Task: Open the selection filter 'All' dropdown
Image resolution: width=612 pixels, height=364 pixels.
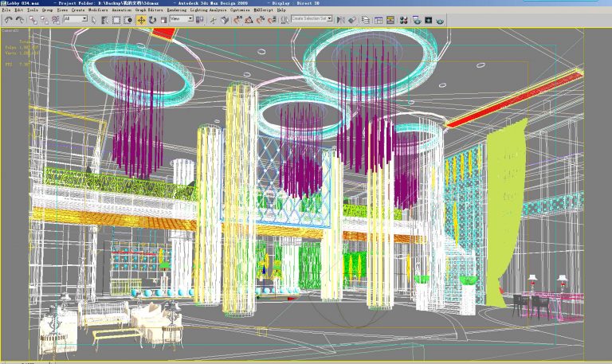Action: click(x=76, y=19)
